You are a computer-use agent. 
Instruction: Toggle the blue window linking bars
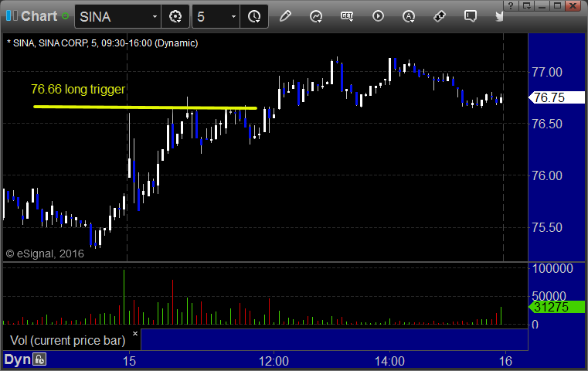click(12, 15)
